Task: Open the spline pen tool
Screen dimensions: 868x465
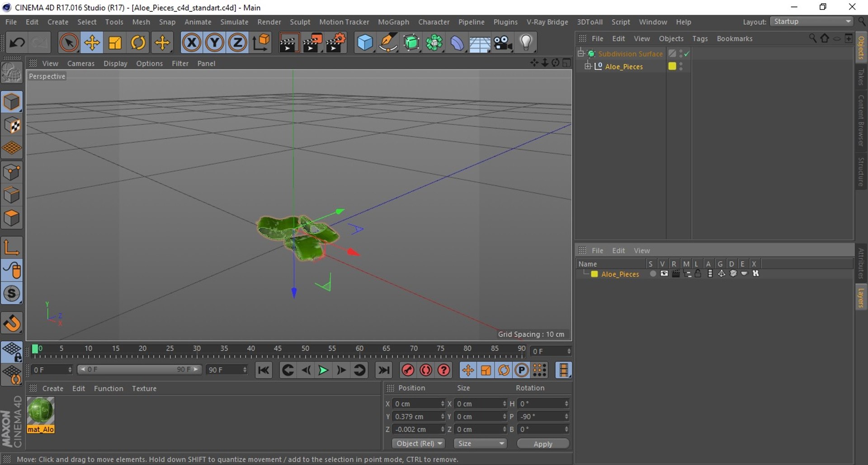Action: click(388, 43)
